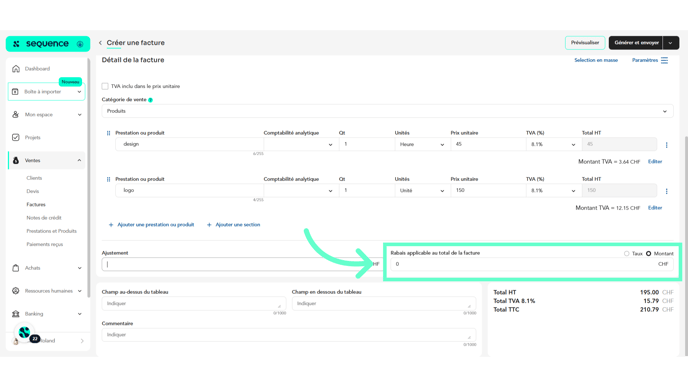The image size is (688, 387).
Task: Grab the drag handle for the logo line
Action: 108,179
